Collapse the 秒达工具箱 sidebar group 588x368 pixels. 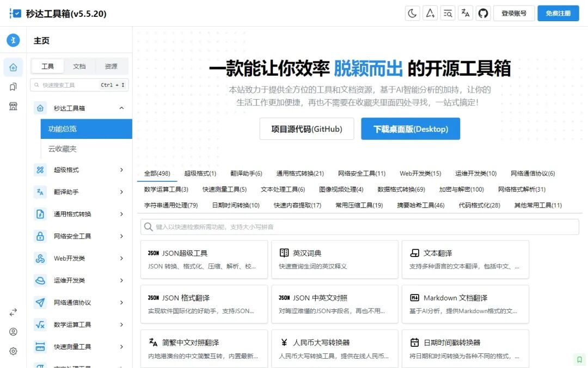coord(79,108)
